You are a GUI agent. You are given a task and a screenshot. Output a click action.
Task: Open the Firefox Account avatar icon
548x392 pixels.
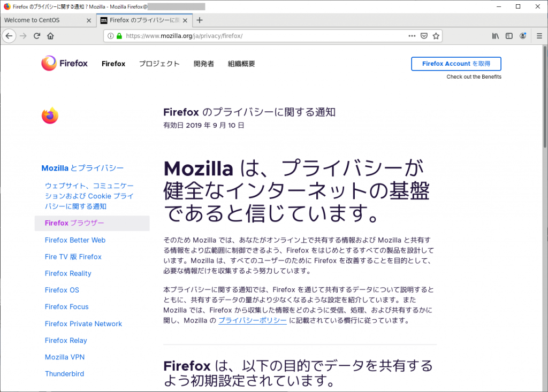(523, 36)
